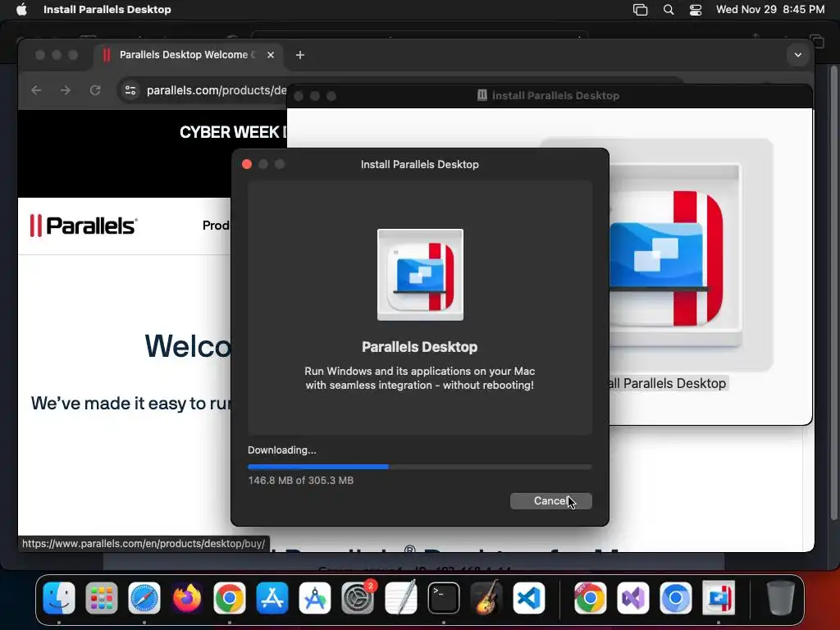Screen dimensions: 840x630
Task: Open the App Store from the Dock
Action: [x=272, y=597]
